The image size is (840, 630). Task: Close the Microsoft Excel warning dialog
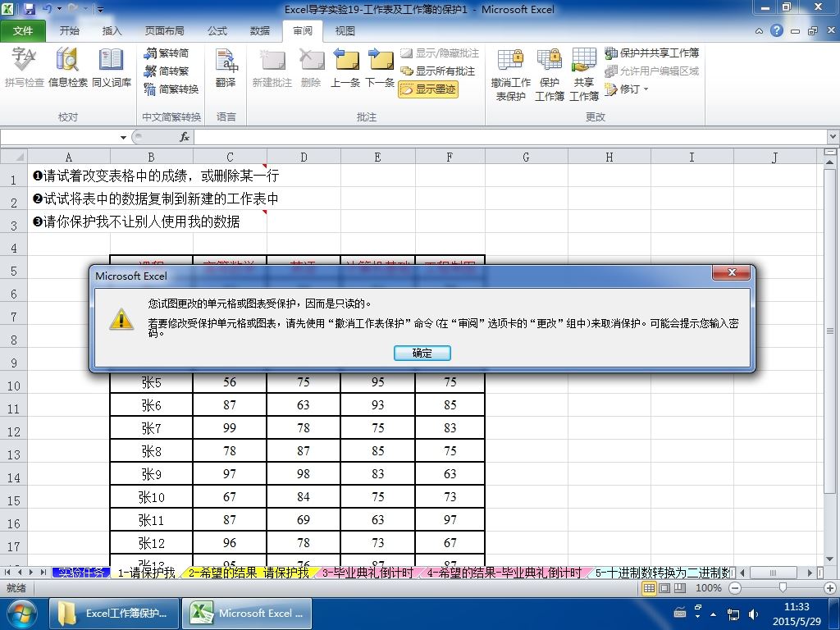click(x=732, y=272)
